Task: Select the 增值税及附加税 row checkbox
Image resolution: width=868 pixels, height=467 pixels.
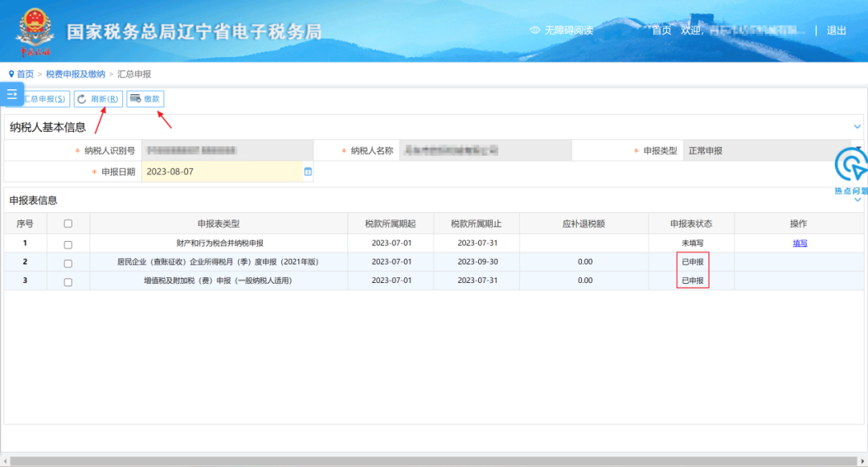Action: [x=68, y=281]
